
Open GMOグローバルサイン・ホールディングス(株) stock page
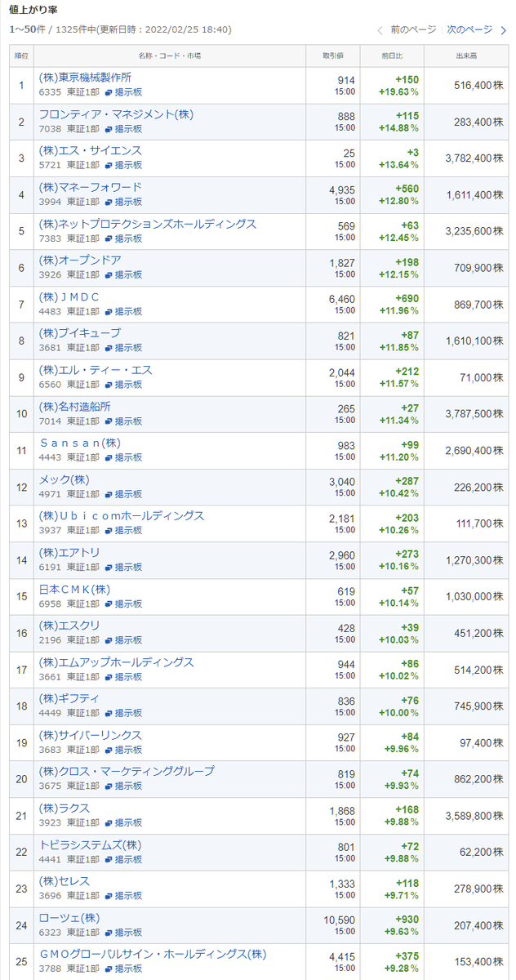click(153, 954)
